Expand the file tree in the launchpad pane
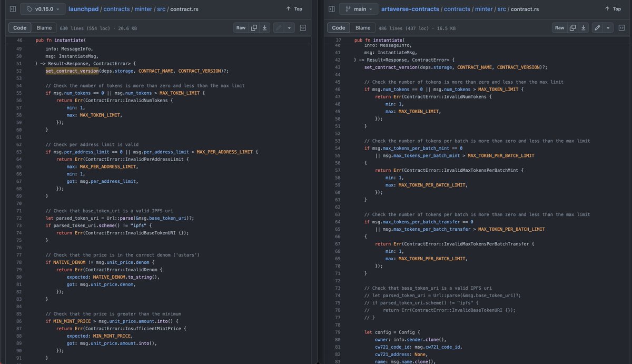Image resolution: width=632 pixels, height=364 pixels. [13, 9]
